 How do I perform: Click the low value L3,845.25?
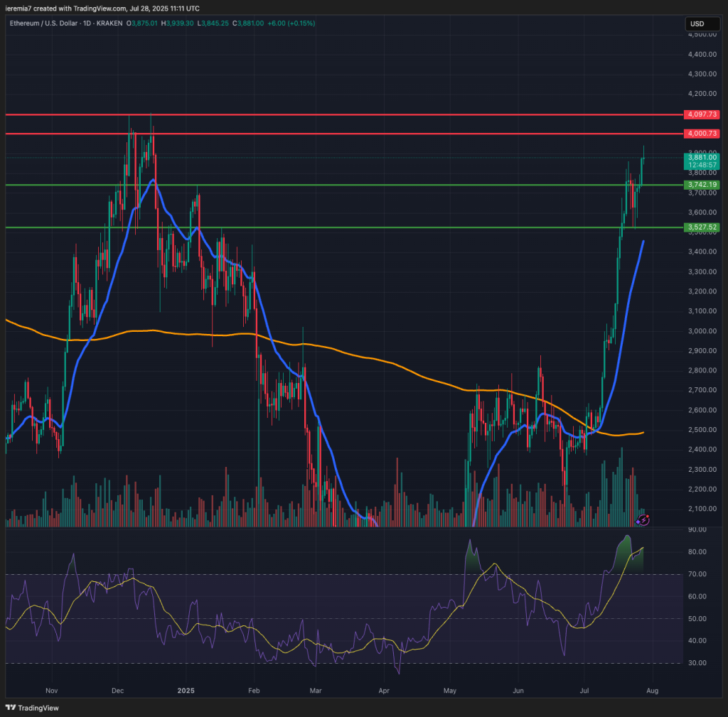point(213,23)
